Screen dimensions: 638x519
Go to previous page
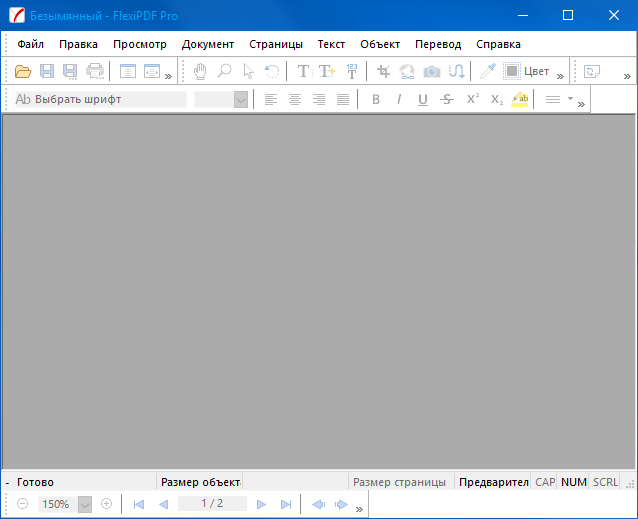[164, 504]
